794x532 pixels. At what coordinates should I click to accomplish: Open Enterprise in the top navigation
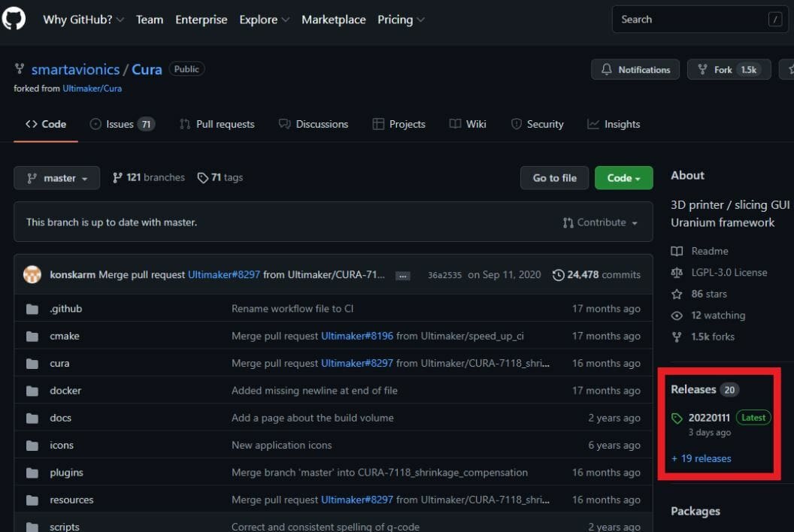pos(201,20)
